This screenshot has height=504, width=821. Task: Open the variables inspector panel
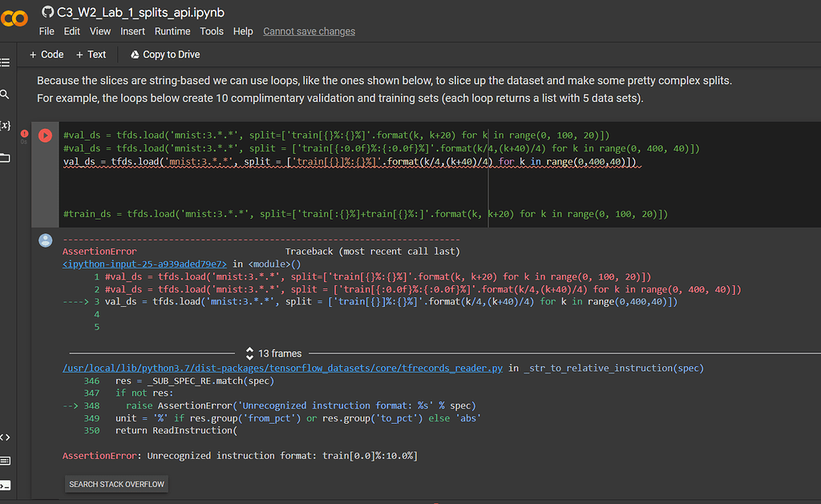pyautogui.click(x=5, y=126)
